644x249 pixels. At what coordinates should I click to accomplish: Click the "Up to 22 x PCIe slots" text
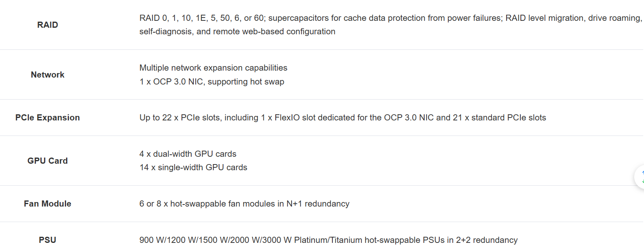click(180, 118)
